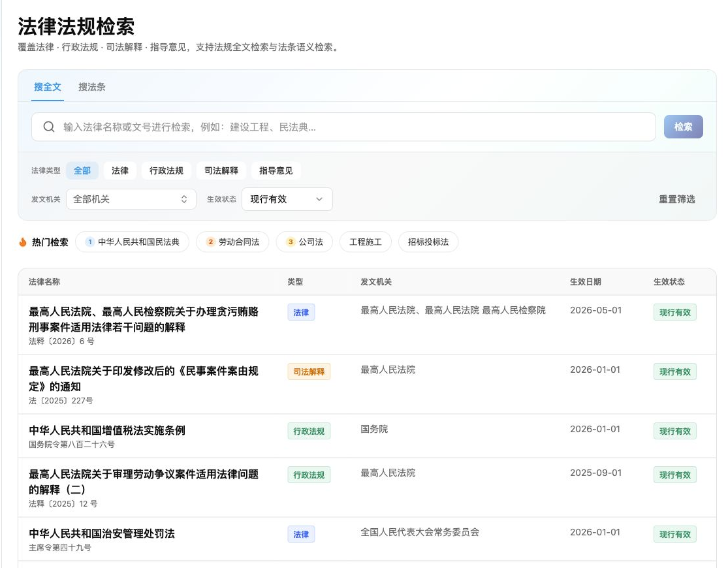Viewport: 728px width, 568px height.
Task: Click the flame icon beside 热门检索
Action: [x=23, y=242]
